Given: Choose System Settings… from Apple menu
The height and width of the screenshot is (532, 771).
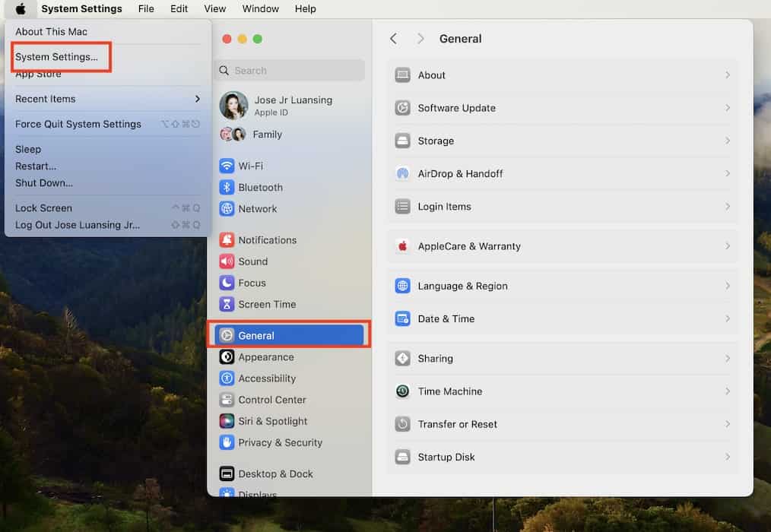Looking at the screenshot, I should (x=57, y=57).
